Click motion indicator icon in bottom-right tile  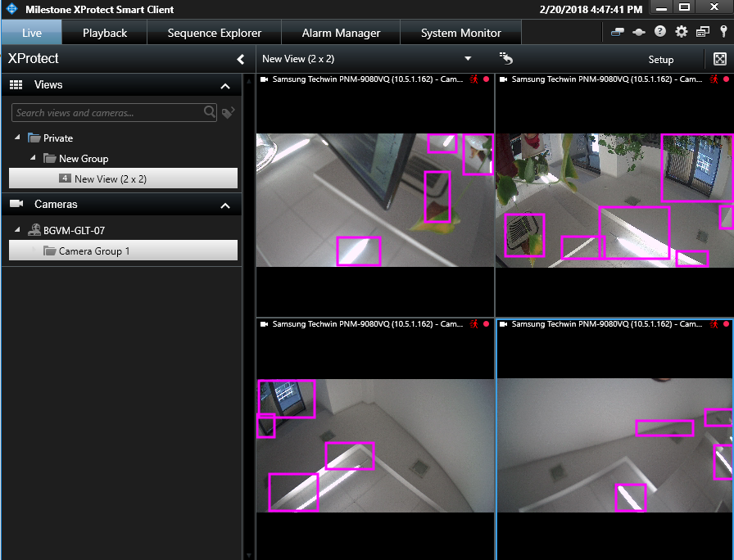714,323
